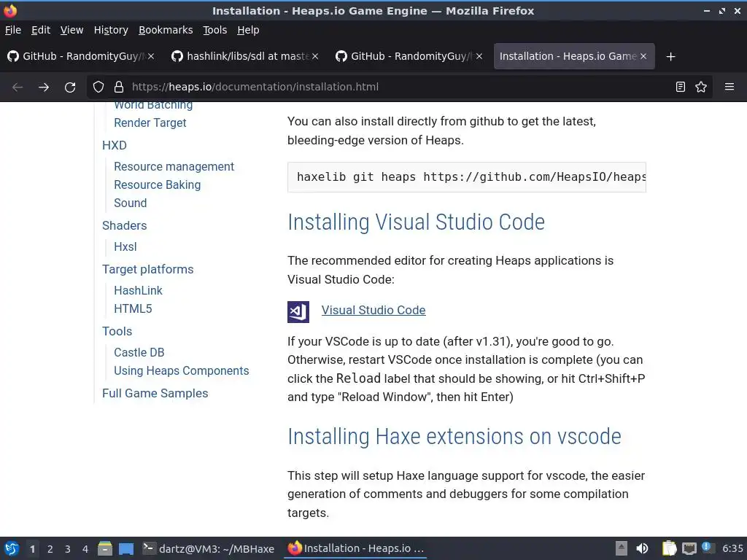Switch to virtual desktop 3

coord(68,549)
